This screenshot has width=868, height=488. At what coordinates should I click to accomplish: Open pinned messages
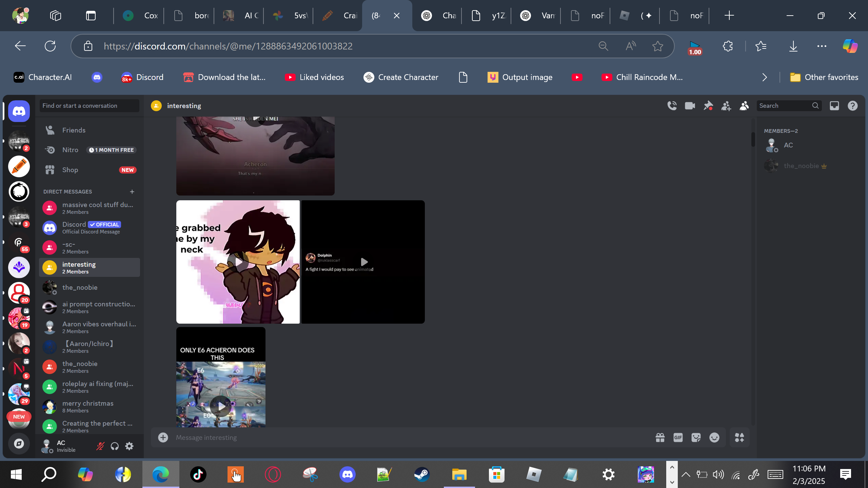pyautogui.click(x=708, y=106)
